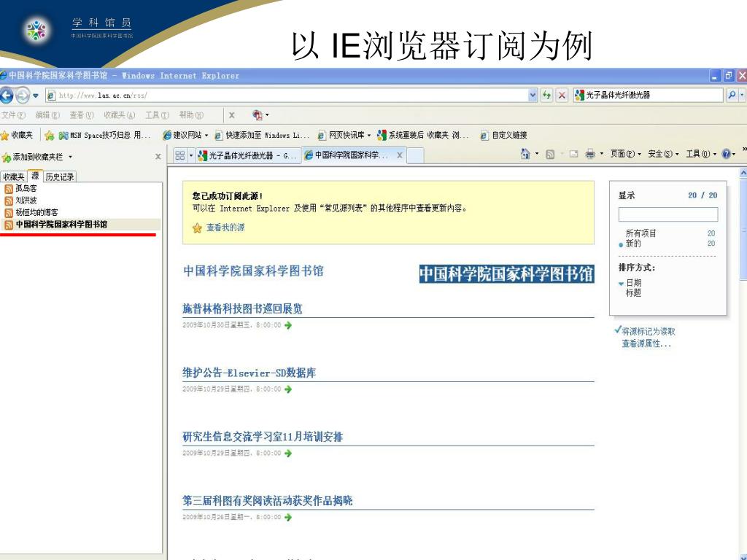Open the 查看 menu
The image size is (747, 560).
[x=82, y=115]
